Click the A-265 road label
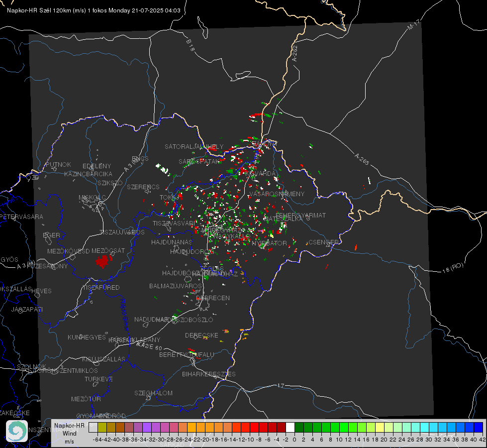 362,159
